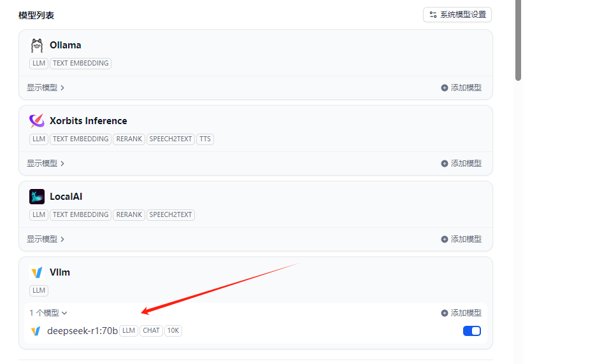Click LLM tag under Xorbits Inference

[39, 139]
